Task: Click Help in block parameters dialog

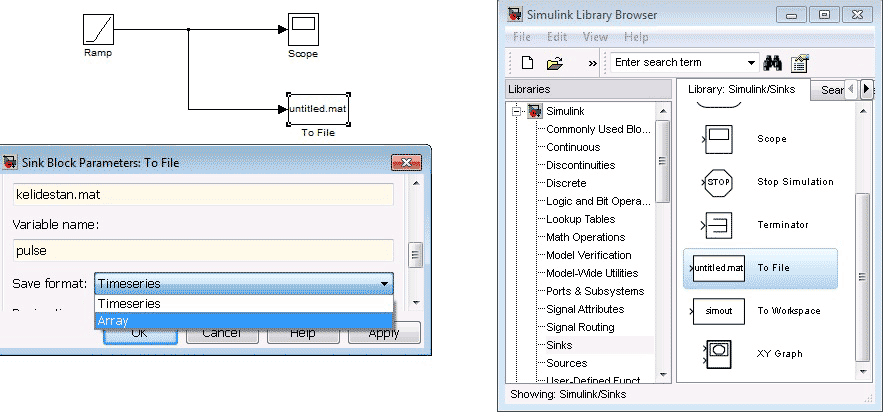Action: [303, 333]
